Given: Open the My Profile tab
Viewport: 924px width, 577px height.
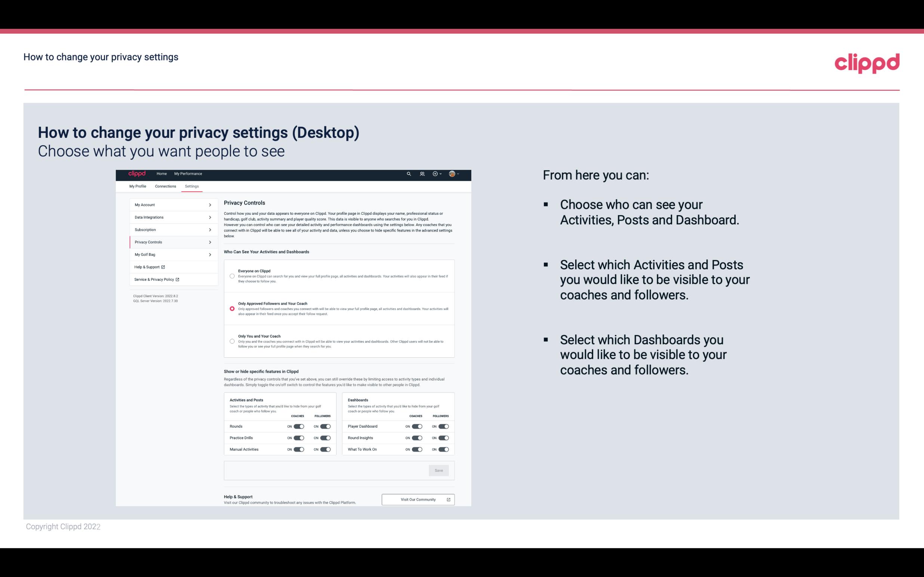Looking at the screenshot, I should [x=138, y=186].
